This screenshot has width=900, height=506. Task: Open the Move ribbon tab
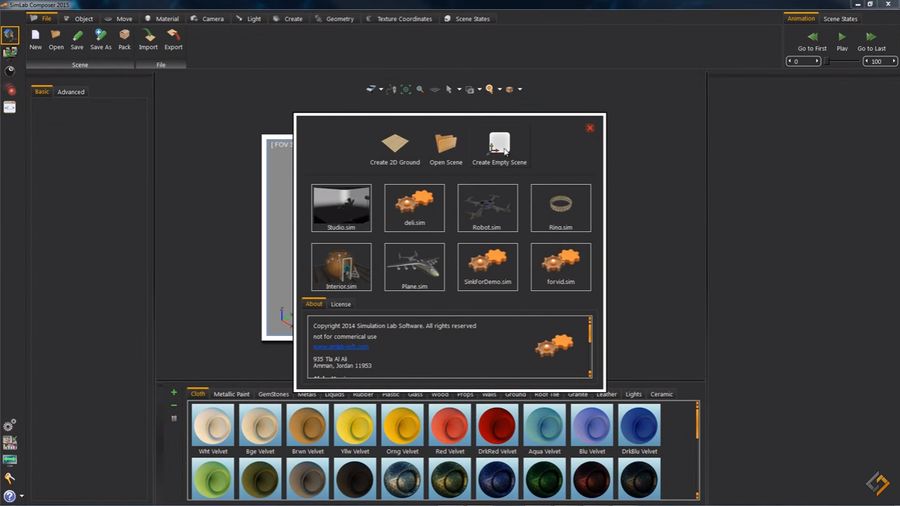click(118, 18)
